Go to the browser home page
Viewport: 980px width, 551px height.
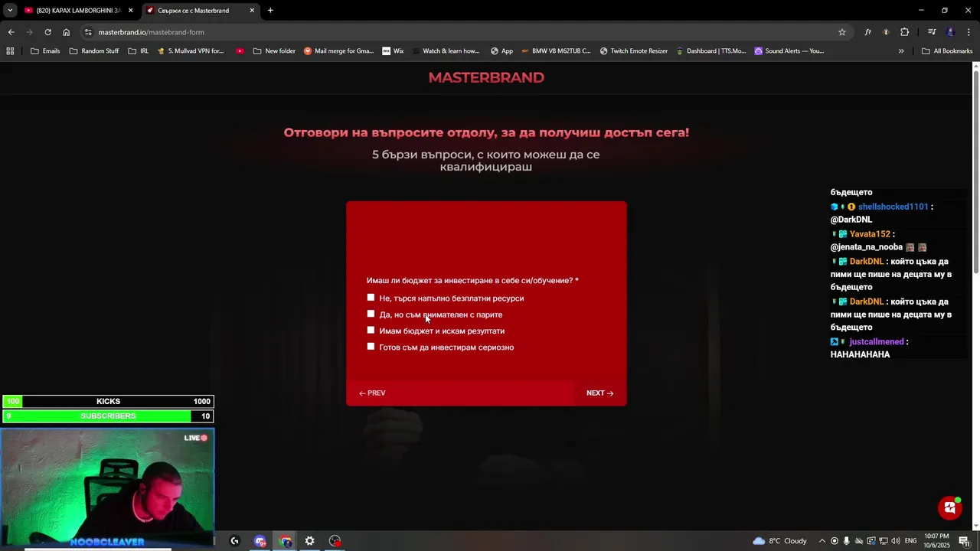click(x=66, y=32)
